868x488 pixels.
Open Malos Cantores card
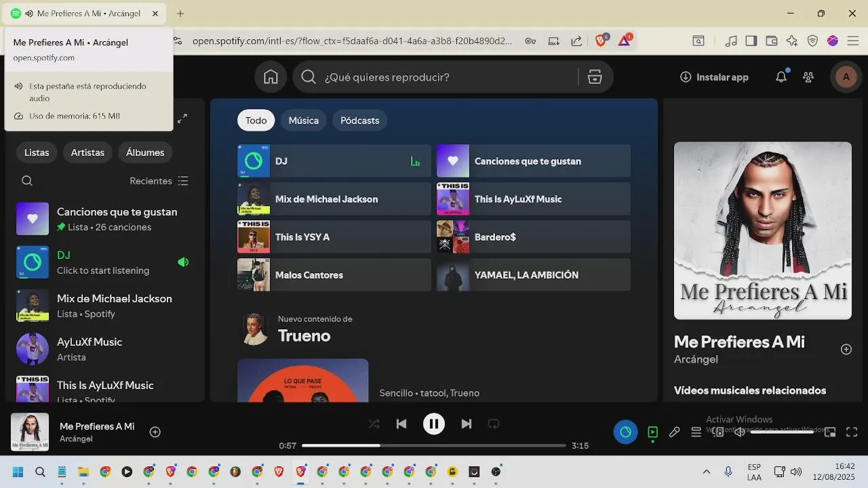coord(334,275)
